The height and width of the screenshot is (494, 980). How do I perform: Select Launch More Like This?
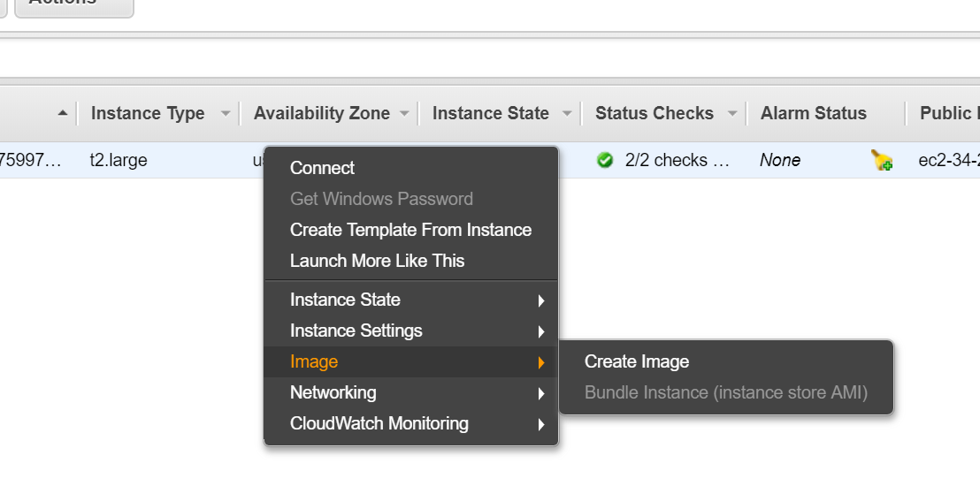pos(377,261)
